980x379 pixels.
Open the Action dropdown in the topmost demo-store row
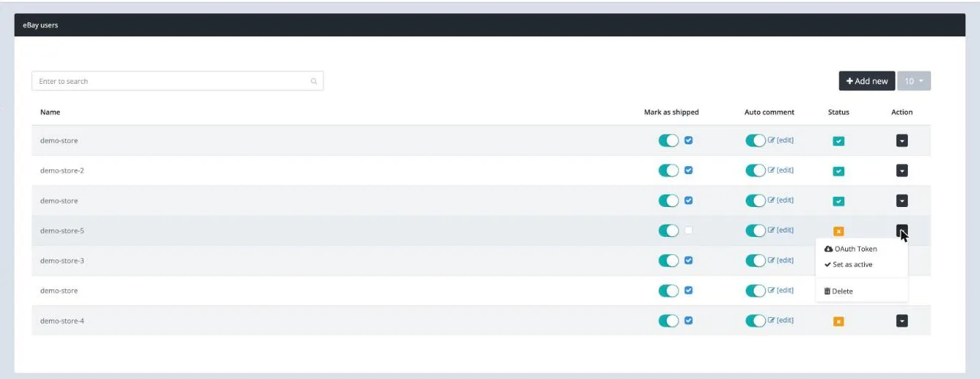[x=902, y=141]
